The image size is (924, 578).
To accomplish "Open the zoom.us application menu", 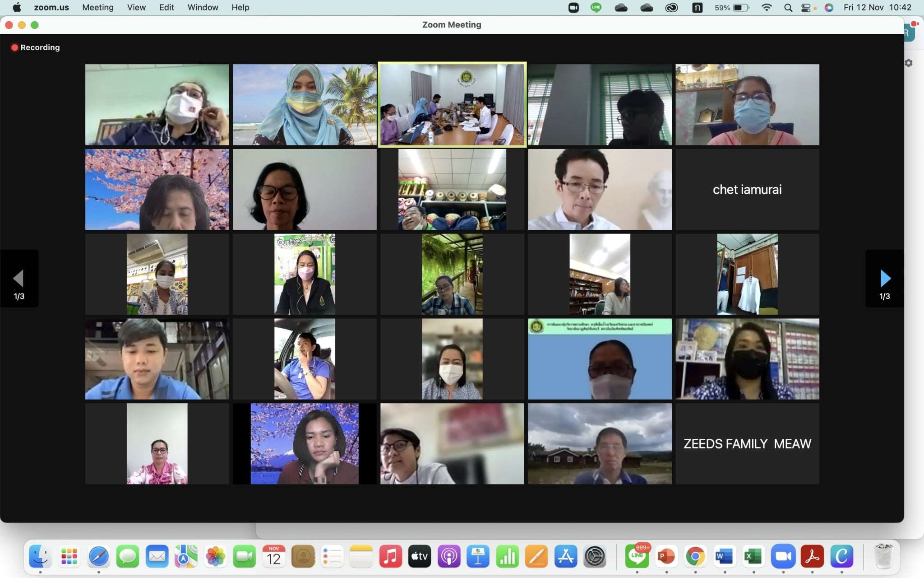I will pos(51,8).
